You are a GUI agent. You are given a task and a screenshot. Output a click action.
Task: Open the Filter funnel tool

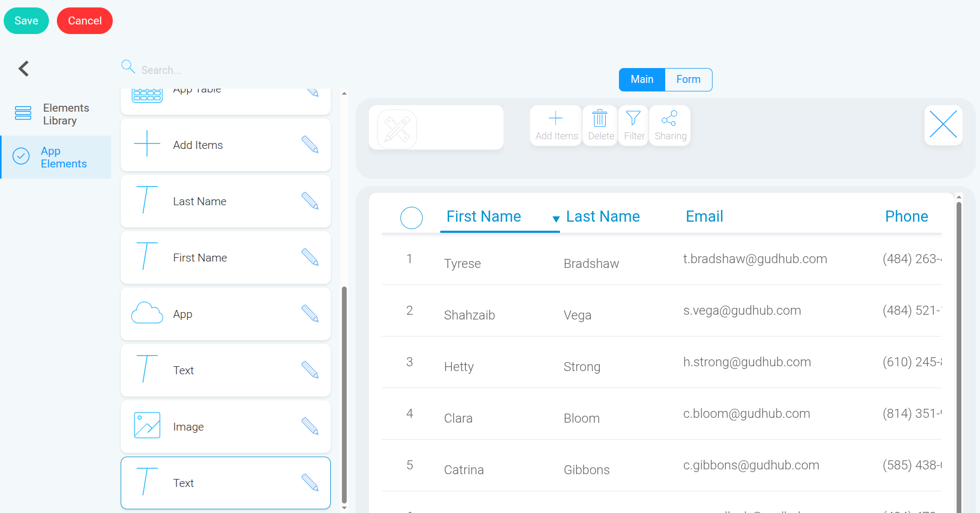pyautogui.click(x=634, y=125)
